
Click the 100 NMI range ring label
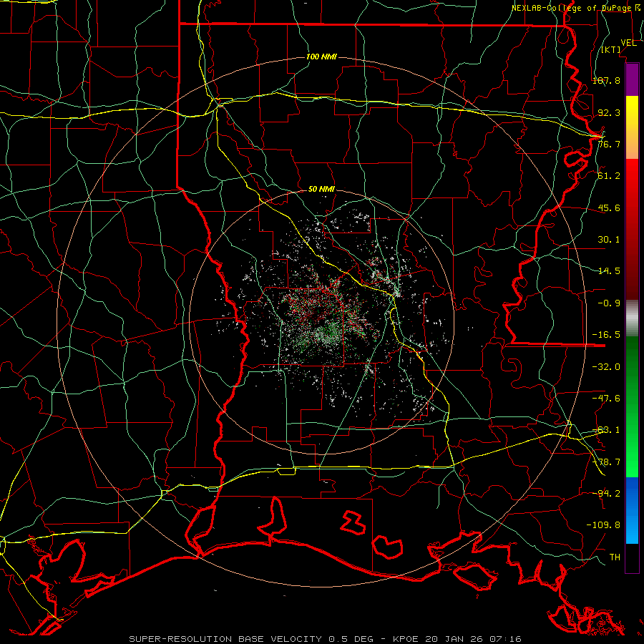(321, 57)
